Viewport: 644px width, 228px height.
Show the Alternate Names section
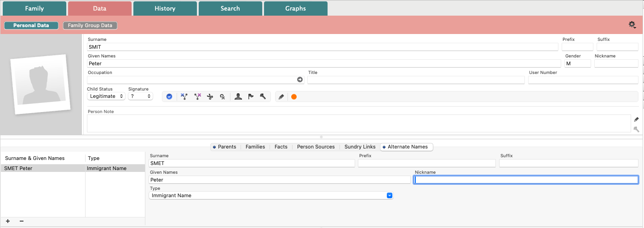(x=407, y=147)
